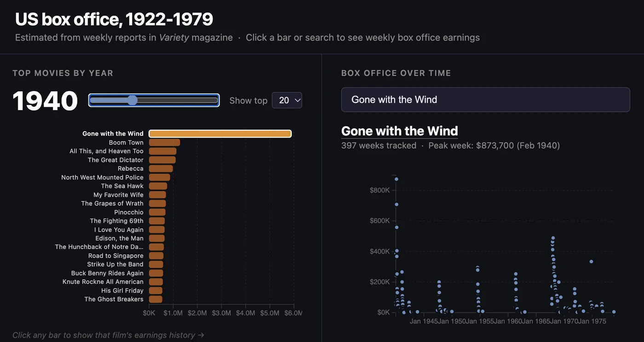Click the Knute Rockne All American bar
The height and width of the screenshot is (342, 644).
(x=155, y=282)
